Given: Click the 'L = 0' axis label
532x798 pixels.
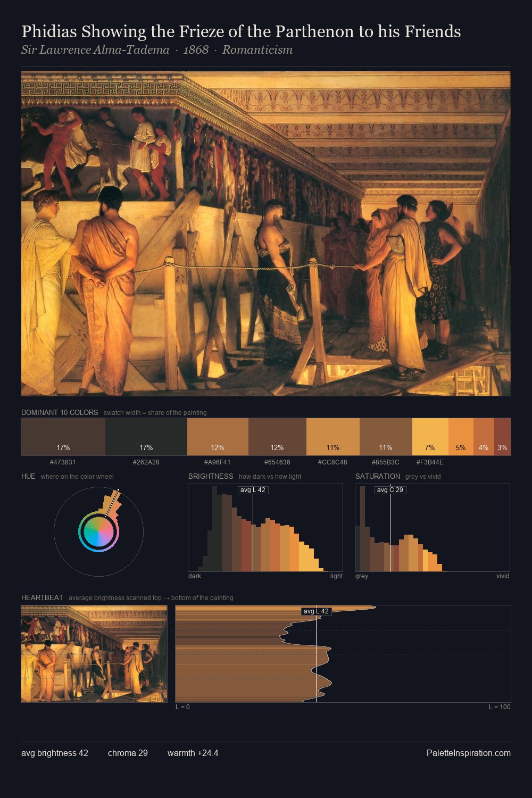Looking at the screenshot, I should point(182,707).
